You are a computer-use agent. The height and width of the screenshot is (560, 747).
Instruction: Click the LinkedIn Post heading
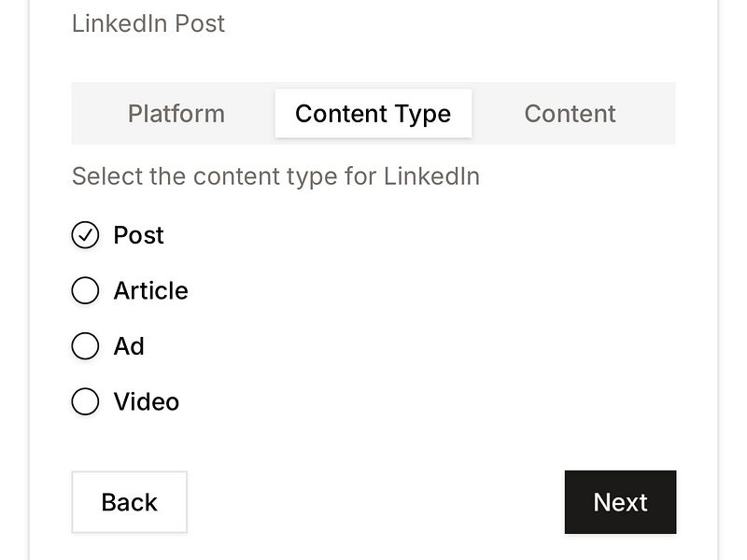148,23
